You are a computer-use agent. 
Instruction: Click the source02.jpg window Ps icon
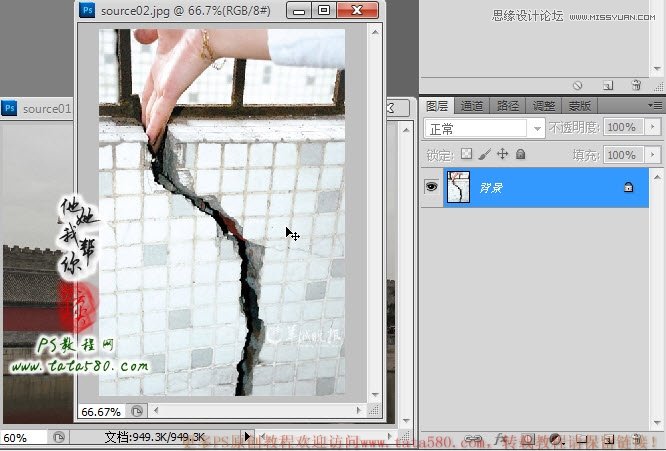(x=87, y=10)
